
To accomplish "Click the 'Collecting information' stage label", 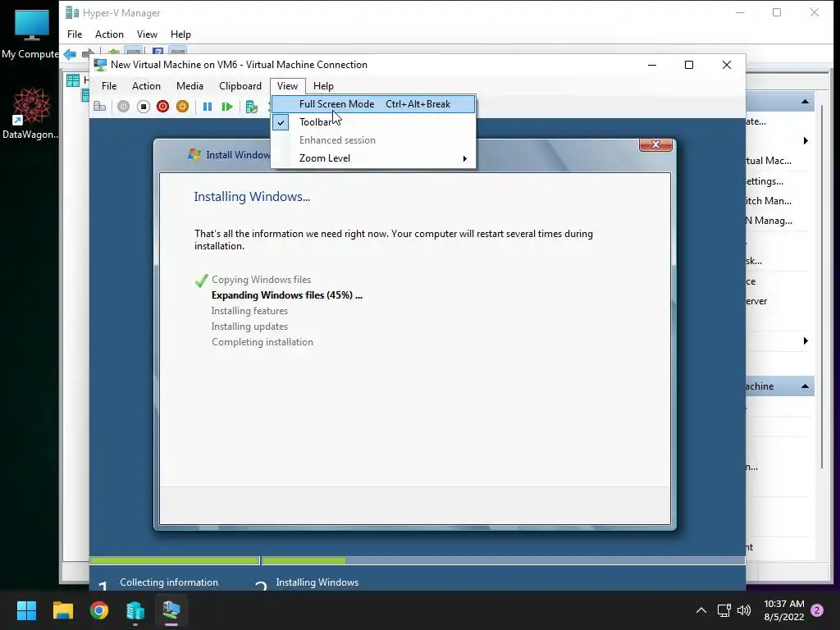I will pyautogui.click(x=169, y=582).
